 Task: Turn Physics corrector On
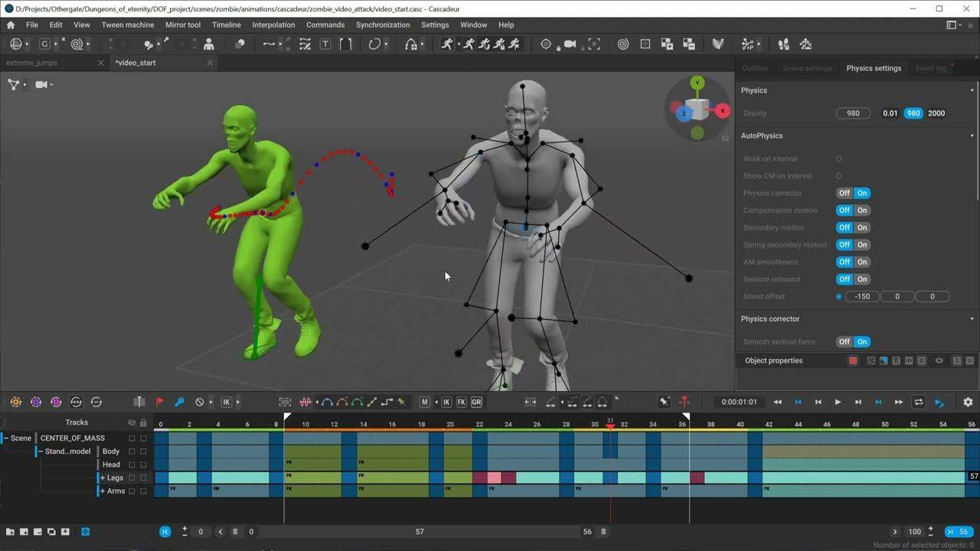862,193
